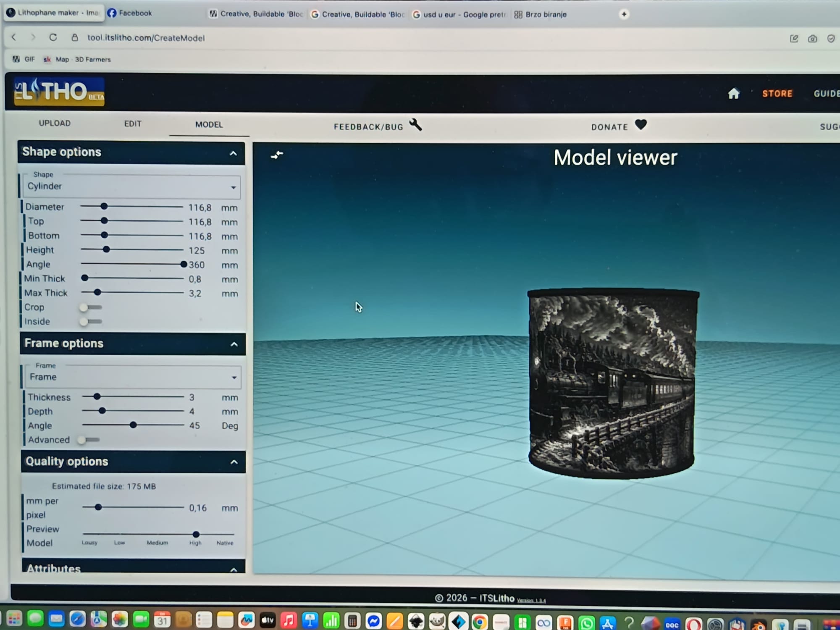Screen dimensions: 840x630
Task: Click the 'Estimated file size: 175 MB' text
Action: (x=104, y=486)
